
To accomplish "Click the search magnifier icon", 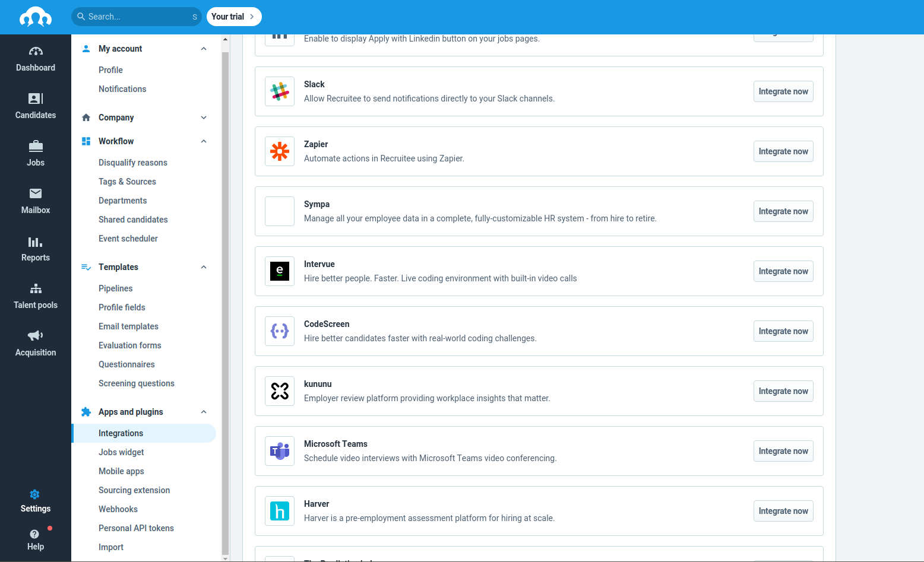I will tap(81, 17).
